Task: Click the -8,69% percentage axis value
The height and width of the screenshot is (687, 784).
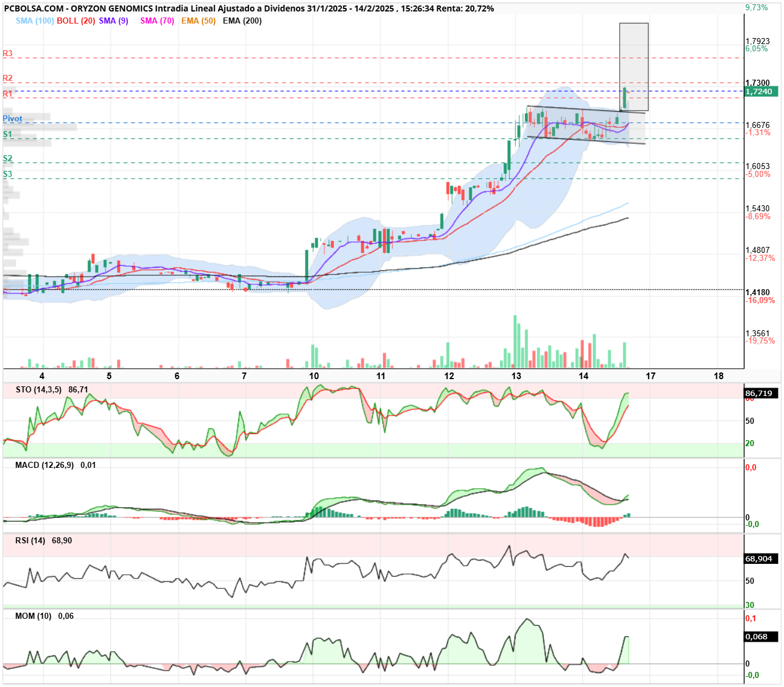Action: pyautogui.click(x=758, y=216)
